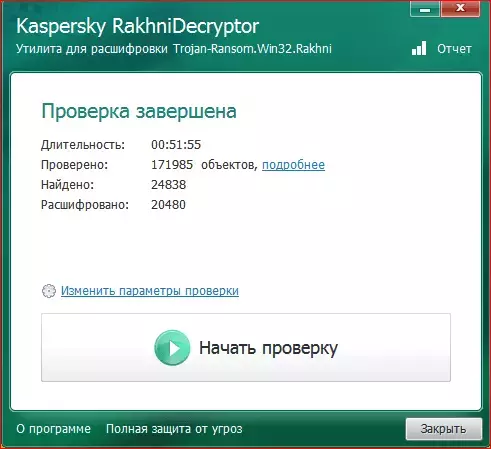
Task: Click the Проверено label
Action: 75,165
